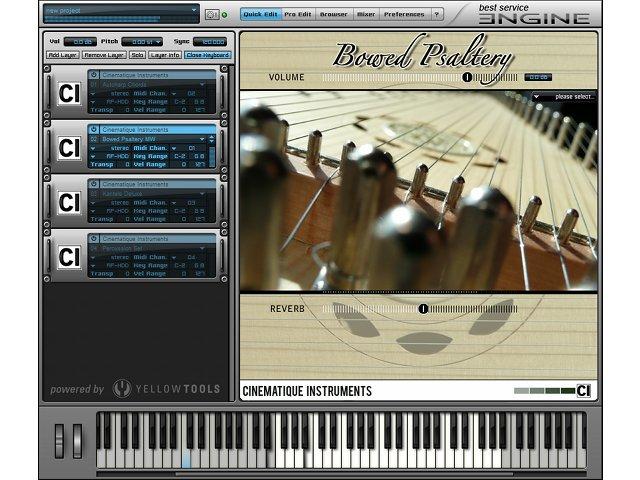Click the pitch bend wheel left of keyboard
The image size is (640, 480).
click(x=61, y=441)
